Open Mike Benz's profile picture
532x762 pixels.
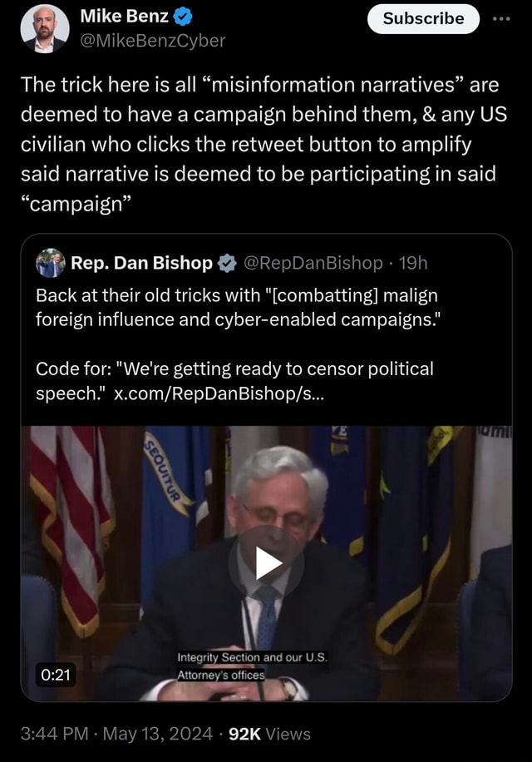pyautogui.click(x=45, y=29)
